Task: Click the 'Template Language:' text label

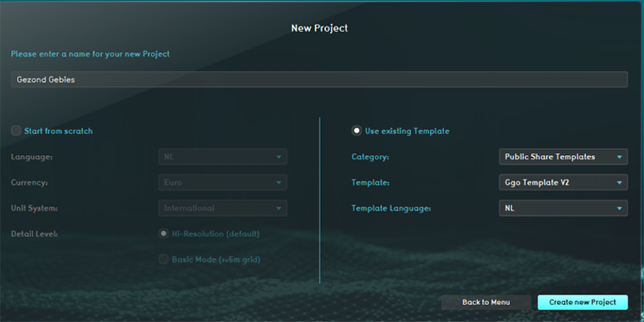Action: [391, 208]
